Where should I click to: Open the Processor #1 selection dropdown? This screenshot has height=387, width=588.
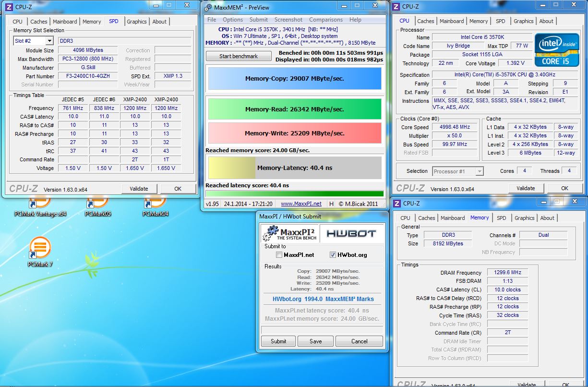click(458, 171)
